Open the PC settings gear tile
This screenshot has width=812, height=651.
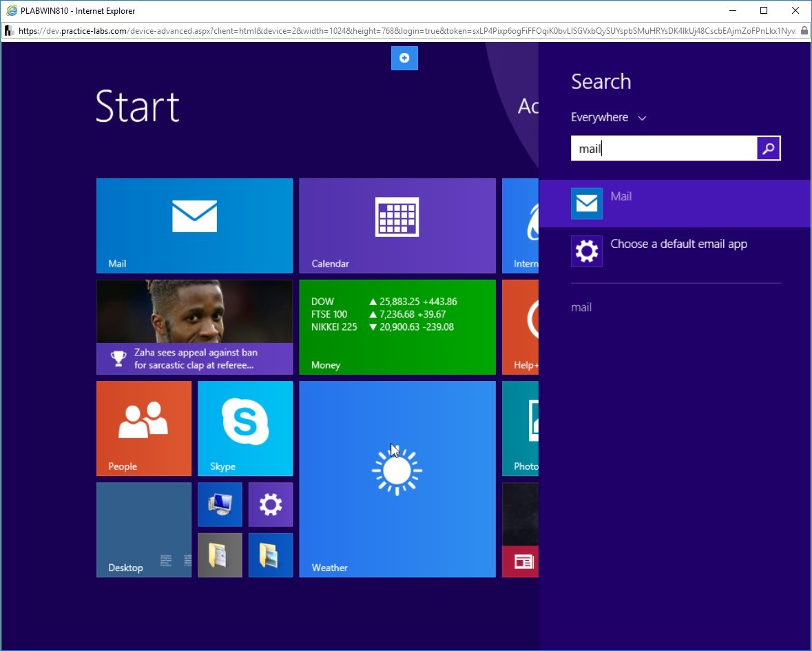pos(270,504)
